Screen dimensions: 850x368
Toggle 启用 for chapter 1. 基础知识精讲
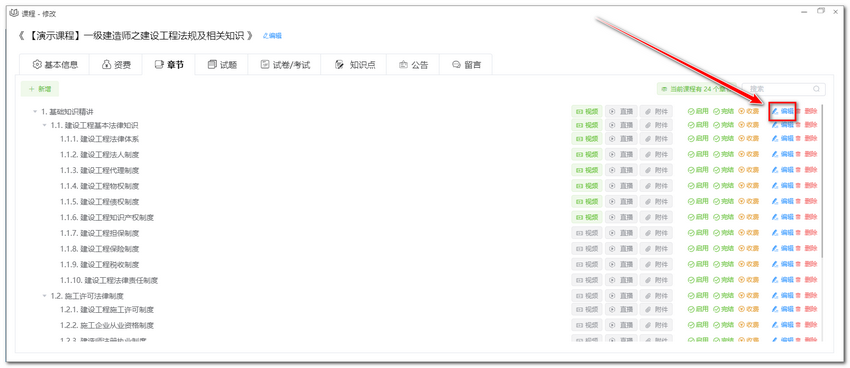698,111
